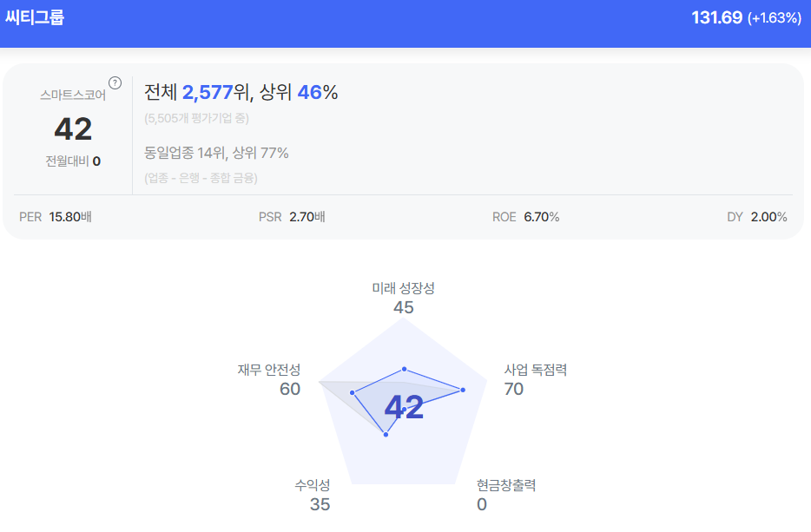Select the 미래 성장성 radar axis label
This screenshot has height=532, width=811.
click(403, 288)
